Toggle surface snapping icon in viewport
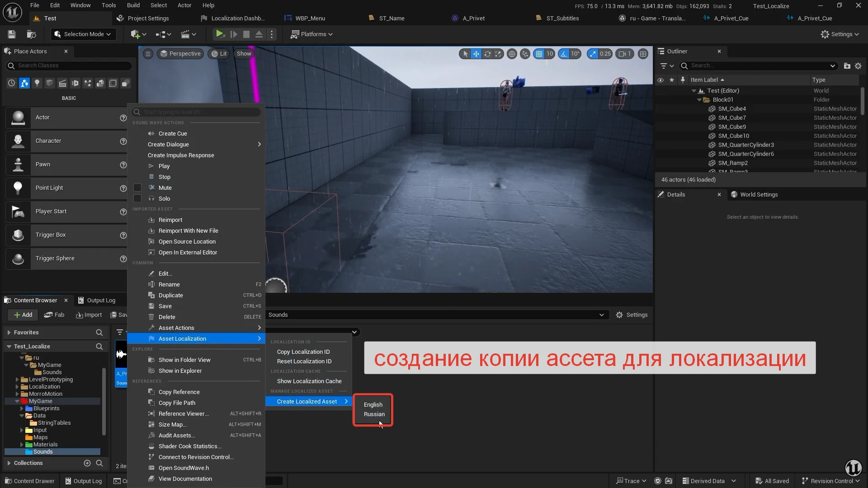868x488 pixels. pos(525,54)
